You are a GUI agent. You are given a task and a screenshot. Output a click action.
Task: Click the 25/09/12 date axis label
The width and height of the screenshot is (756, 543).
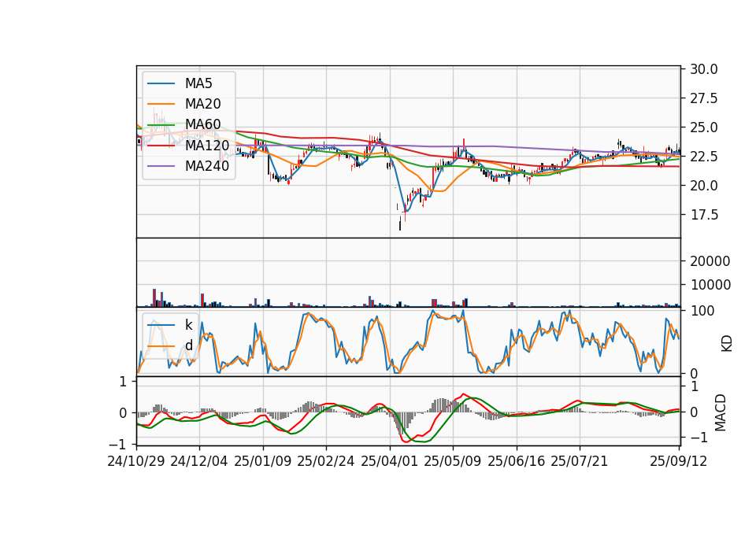[x=679, y=461]
